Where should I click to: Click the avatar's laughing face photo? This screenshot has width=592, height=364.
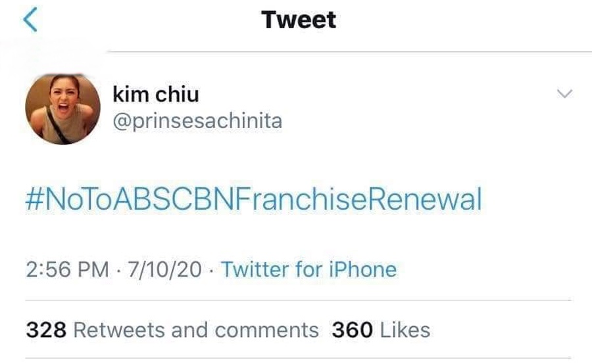point(62,109)
